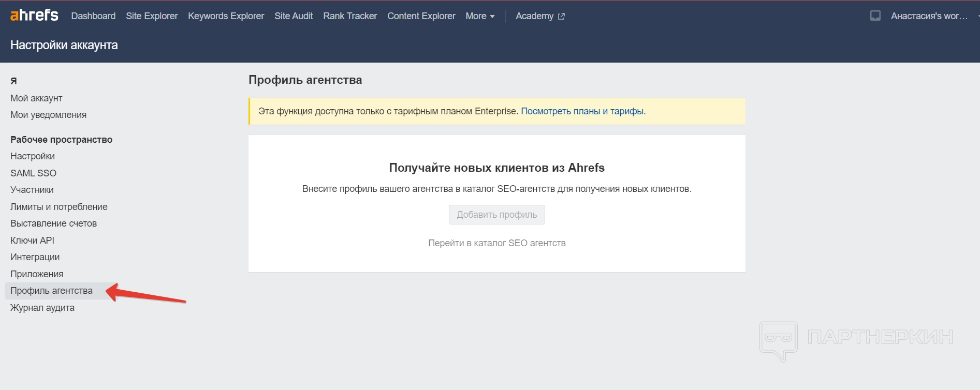This screenshot has height=390, width=980.
Task: Click the Ahrefs logo
Action: click(x=34, y=16)
